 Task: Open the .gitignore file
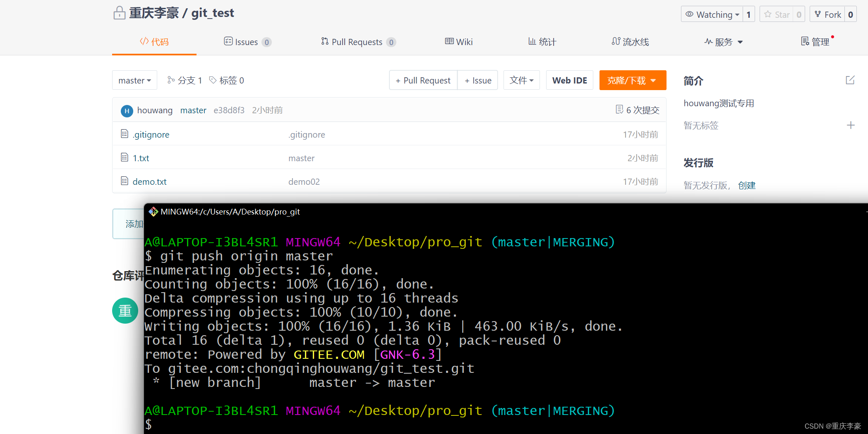pos(151,135)
